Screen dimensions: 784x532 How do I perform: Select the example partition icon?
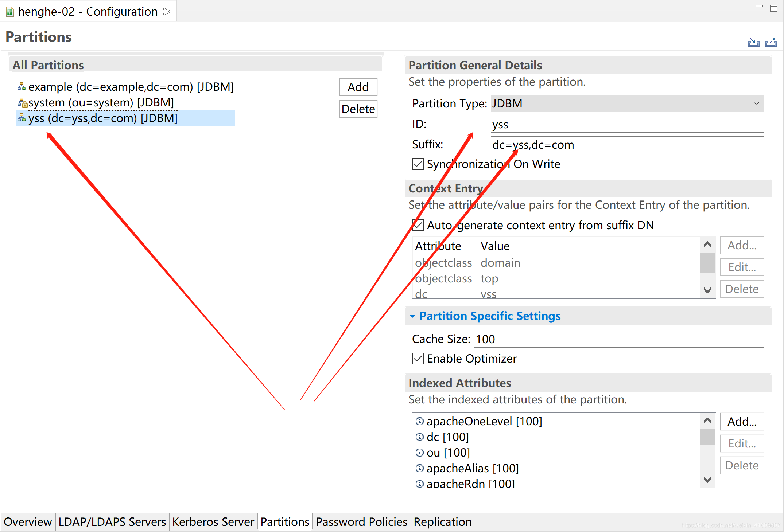(x=22, y=87)
